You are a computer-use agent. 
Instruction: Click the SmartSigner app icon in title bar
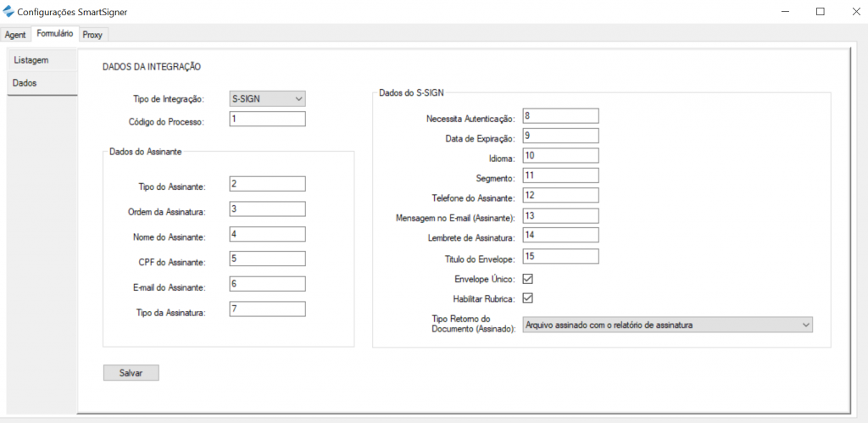[x=8, y=11]
